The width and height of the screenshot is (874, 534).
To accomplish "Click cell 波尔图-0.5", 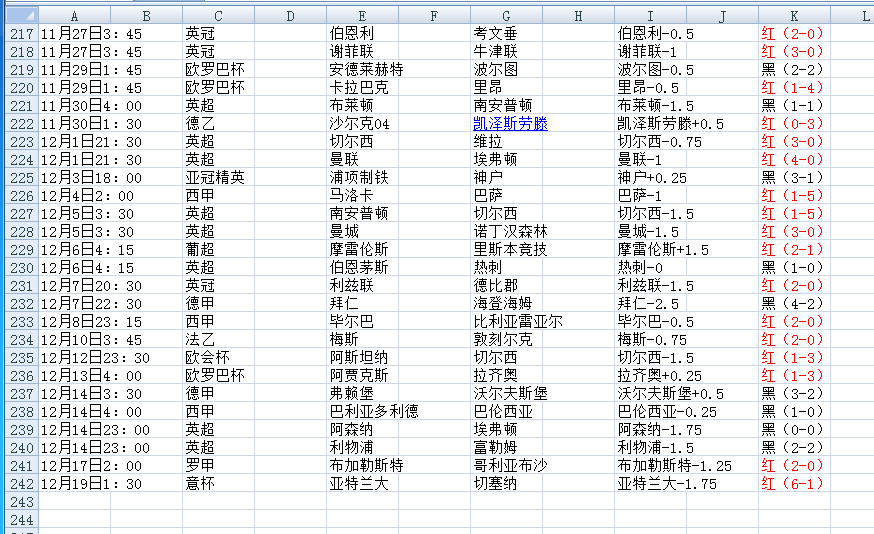I will click(656, 70).
